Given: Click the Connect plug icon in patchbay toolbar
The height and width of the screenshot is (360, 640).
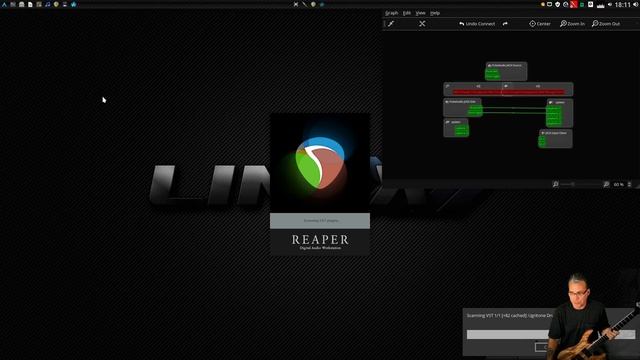Looking at the screenshot, I should [x=391, y=24].
